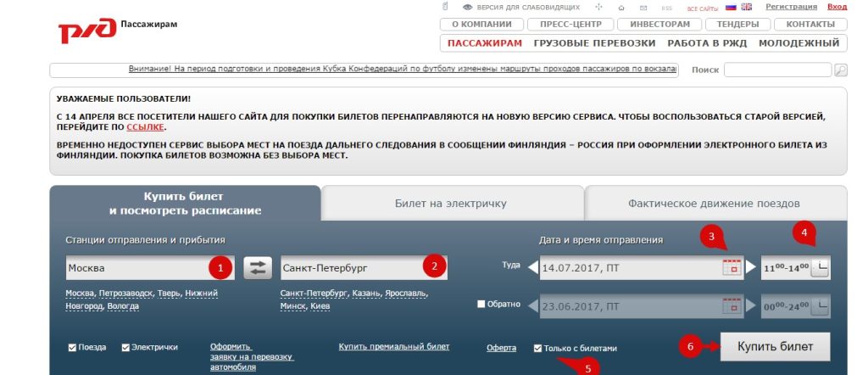Viewport: 868px width, 375px height.
Task: Click ВЕРСИЯ ДЛЯ СЛАБОВИДЯЩИХ text link
Action: pos(528,8)
